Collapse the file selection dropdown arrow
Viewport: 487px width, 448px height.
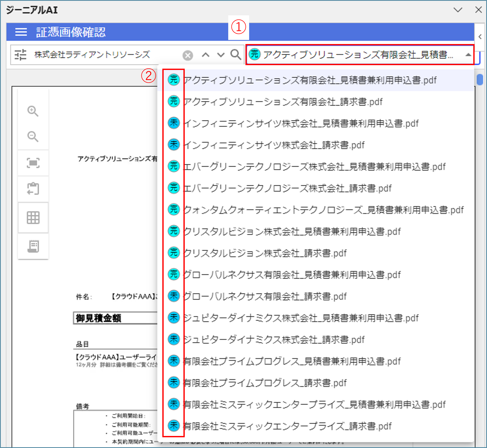(468, 55)
